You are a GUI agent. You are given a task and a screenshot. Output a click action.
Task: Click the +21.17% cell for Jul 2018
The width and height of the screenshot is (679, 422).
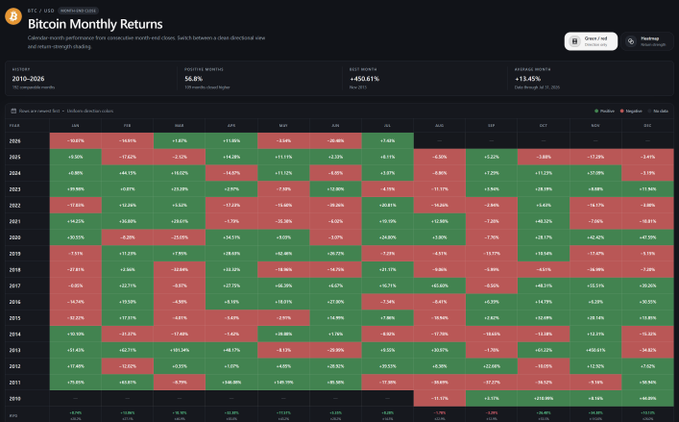point(388,270)
